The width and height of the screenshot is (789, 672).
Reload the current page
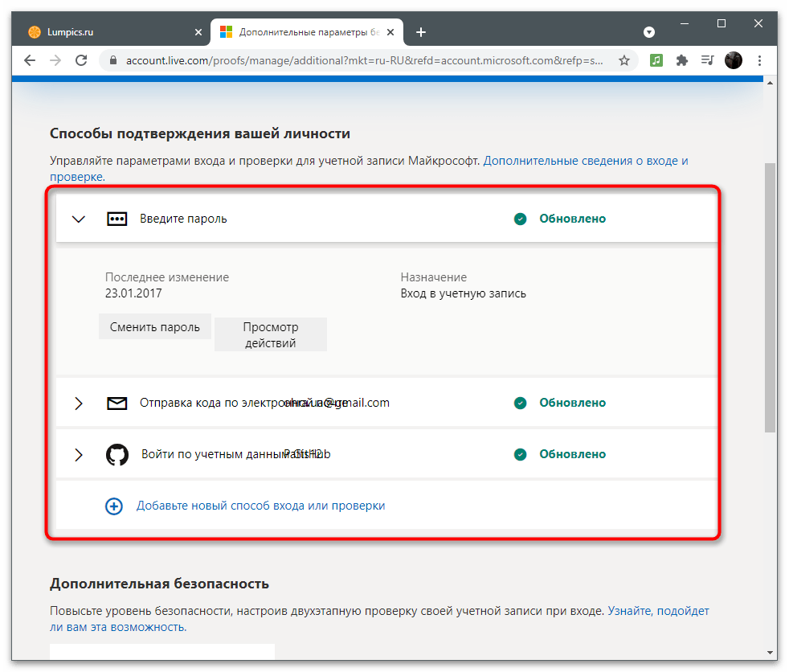click(x=81, y=60)
